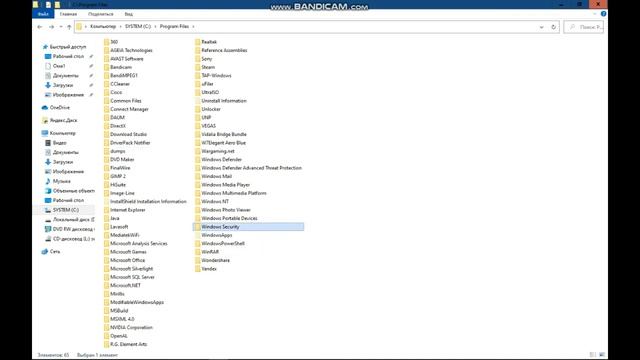Click the search field labelled Поиск
The image size is (640, 360).
(x=584, y=27)
